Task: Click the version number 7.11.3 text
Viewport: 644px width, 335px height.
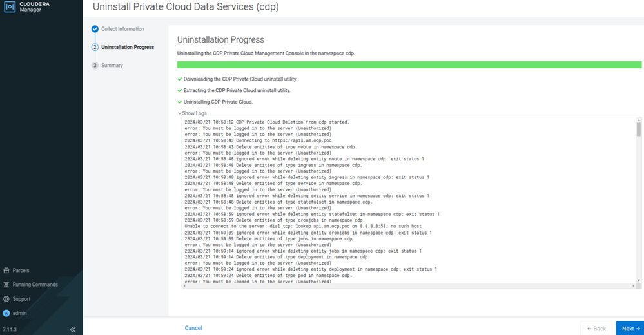Action: pyautogui.click(x=10, y=329)
